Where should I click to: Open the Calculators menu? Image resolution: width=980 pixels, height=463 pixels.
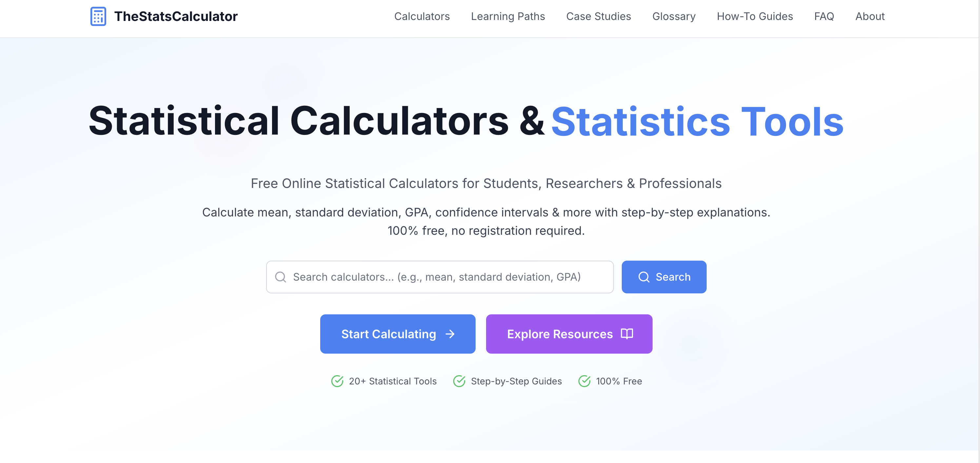point(422,16)
